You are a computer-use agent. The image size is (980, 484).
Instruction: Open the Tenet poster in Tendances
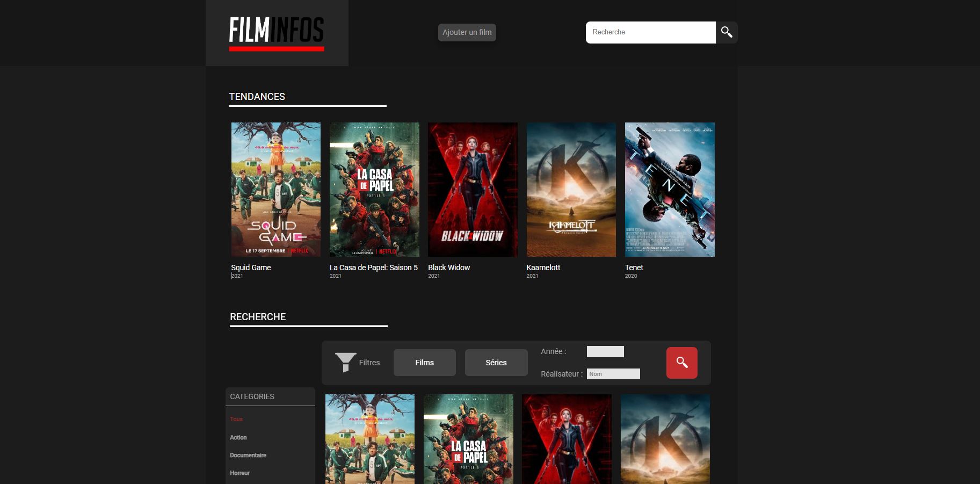pyautogui.click(x=670, y=190)
